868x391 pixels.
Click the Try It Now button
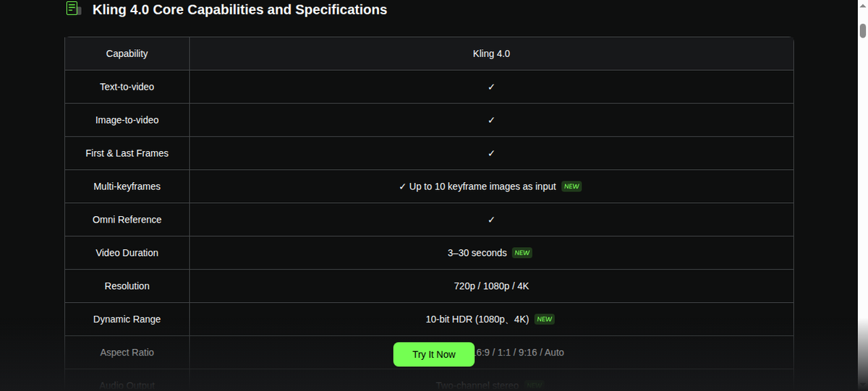[x=434, y=354]
